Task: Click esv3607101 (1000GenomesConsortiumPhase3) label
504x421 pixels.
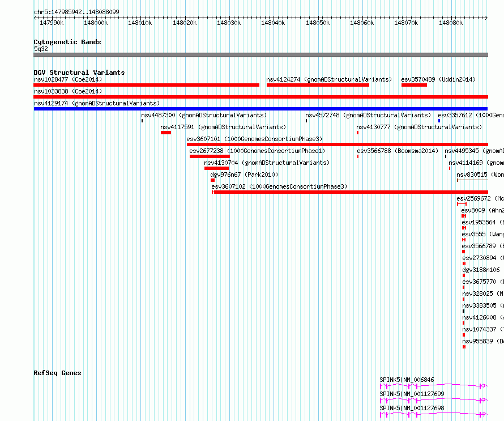Action: click(254, 139)
